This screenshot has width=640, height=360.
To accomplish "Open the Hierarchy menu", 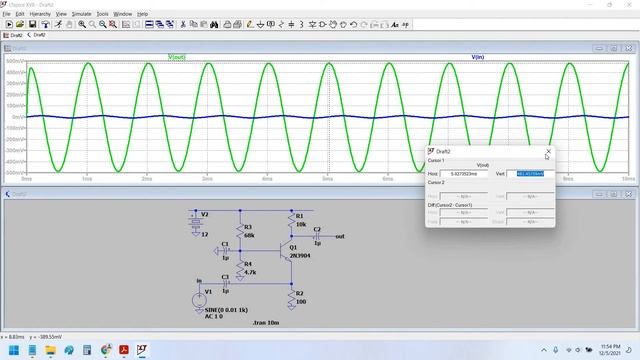I will pos(40,14).
